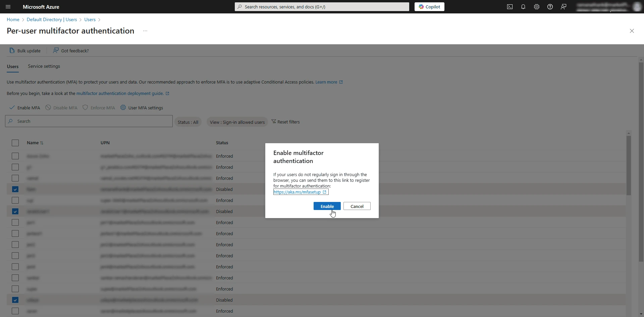
Task: Open the Cloud Shell icon
Action: (510, 7)
